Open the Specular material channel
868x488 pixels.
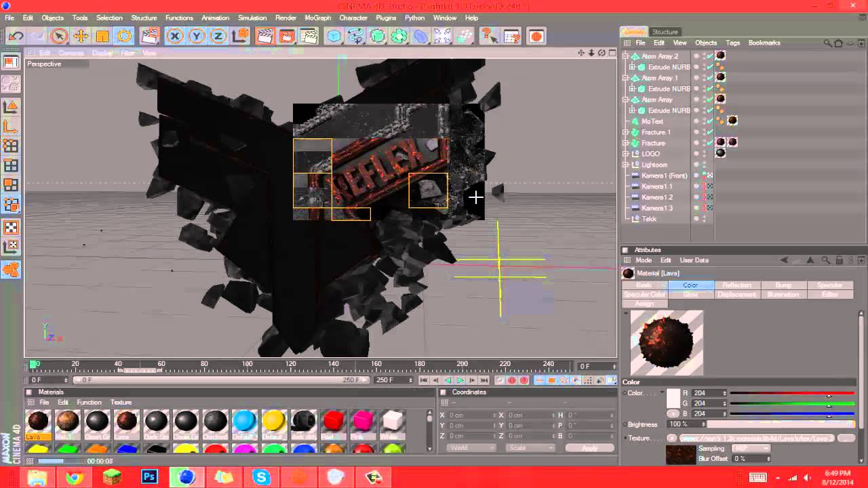point(829,285)
